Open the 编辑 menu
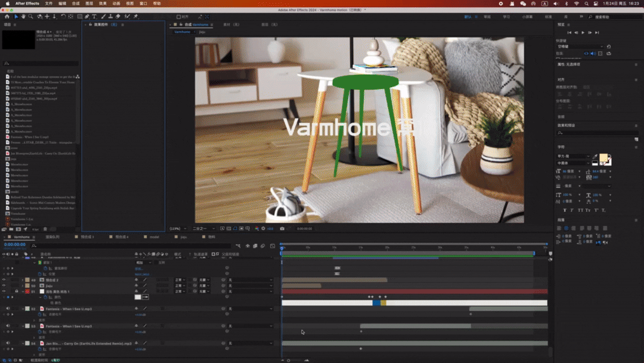This screenshot has height=363, width=644. 62,4
